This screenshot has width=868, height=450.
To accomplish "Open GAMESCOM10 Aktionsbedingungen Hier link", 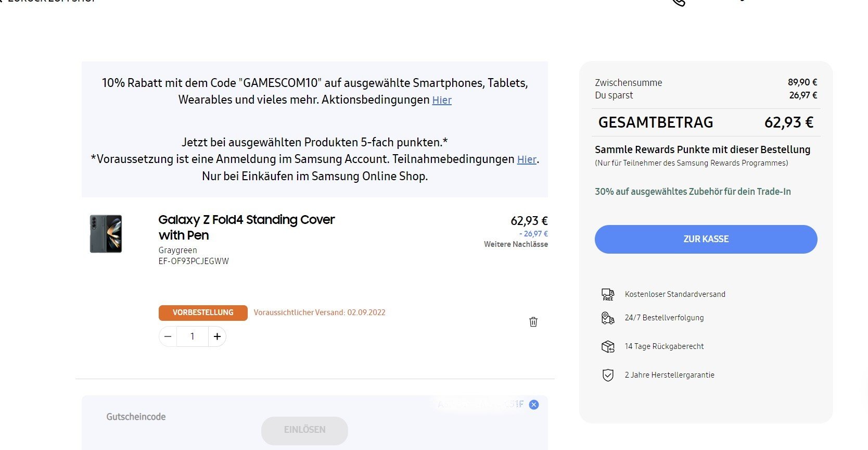I will (x=442, y=100).
